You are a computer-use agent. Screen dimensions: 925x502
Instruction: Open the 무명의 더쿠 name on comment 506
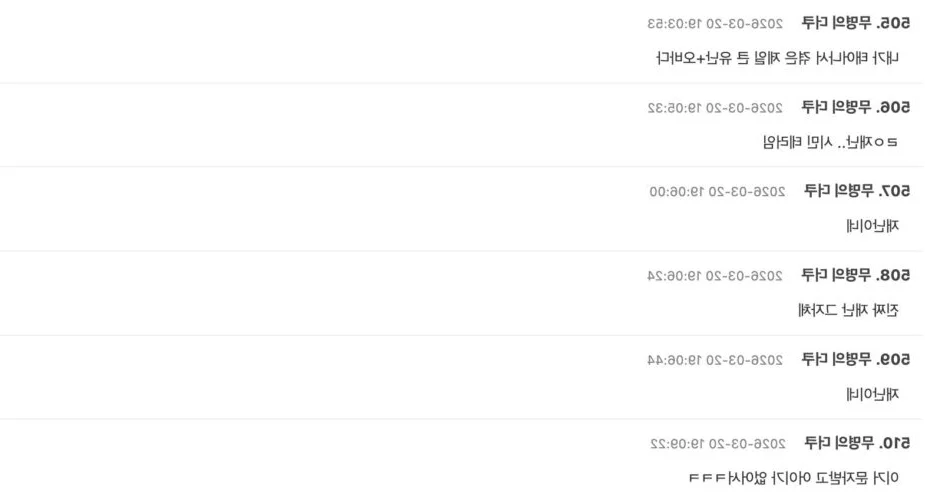point(836,107)
